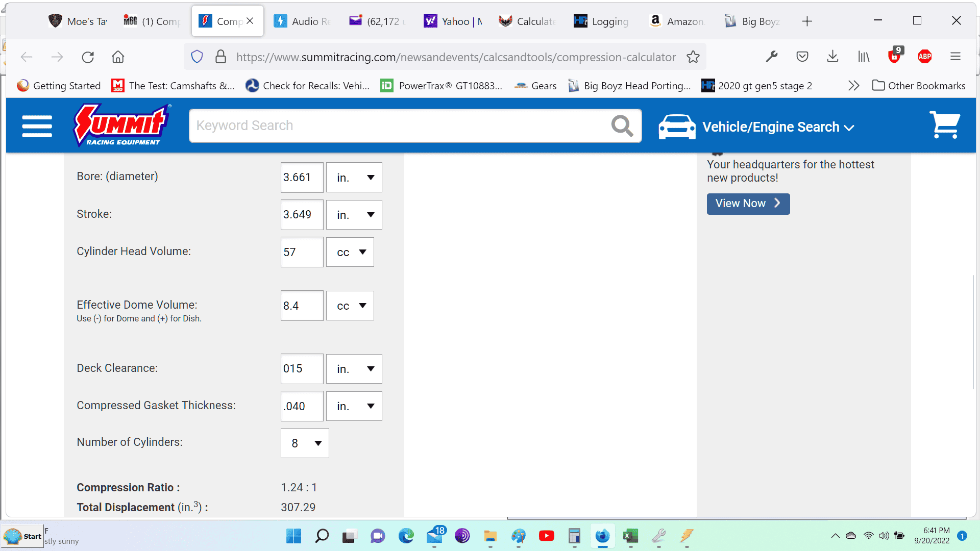The image size is (980, 551).
Task: Bookmark this page with the star icon
Action: click(693, 57)
